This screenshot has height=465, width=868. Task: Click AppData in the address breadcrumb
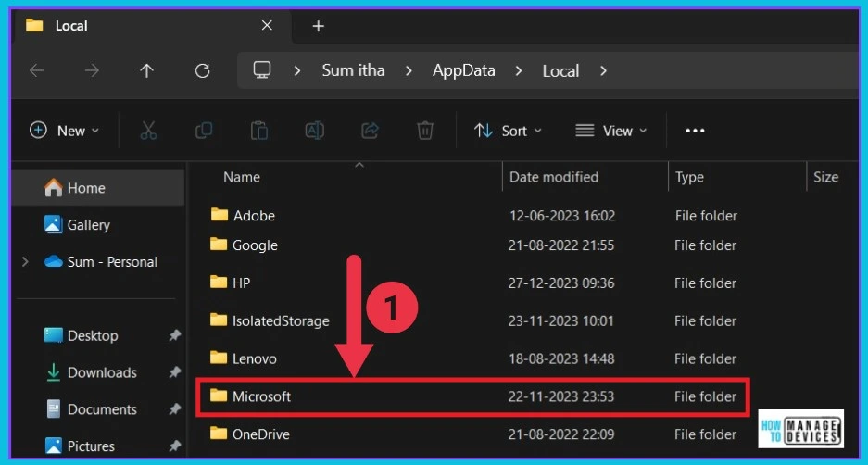pyautogui.click(x=464, y=70)
